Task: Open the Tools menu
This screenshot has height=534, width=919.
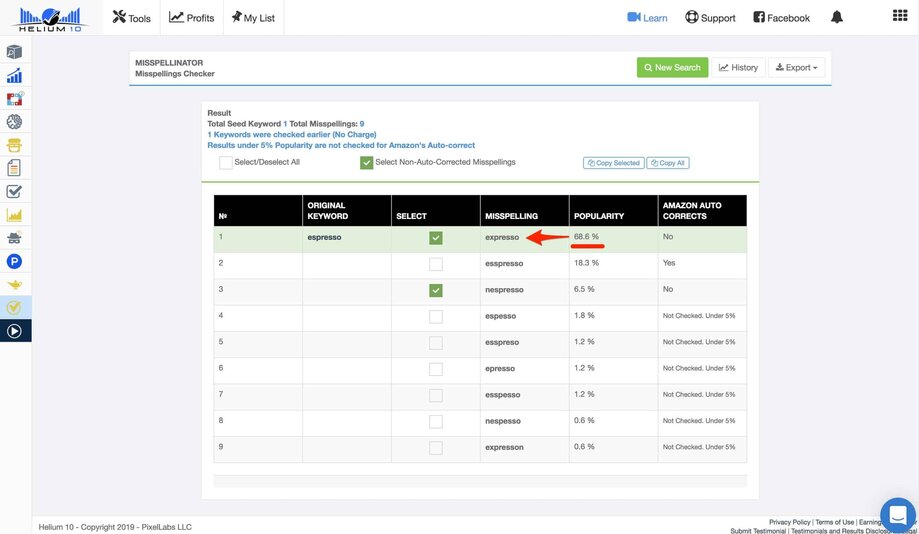Action: click(x=131, y=18)
